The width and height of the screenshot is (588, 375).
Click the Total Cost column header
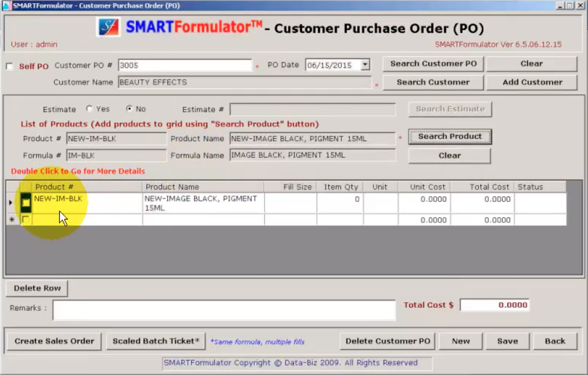(x=482, y=187)
